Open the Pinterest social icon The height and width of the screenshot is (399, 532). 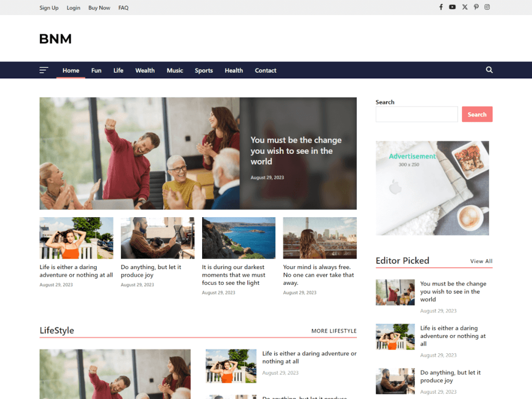tap(476, 7)
